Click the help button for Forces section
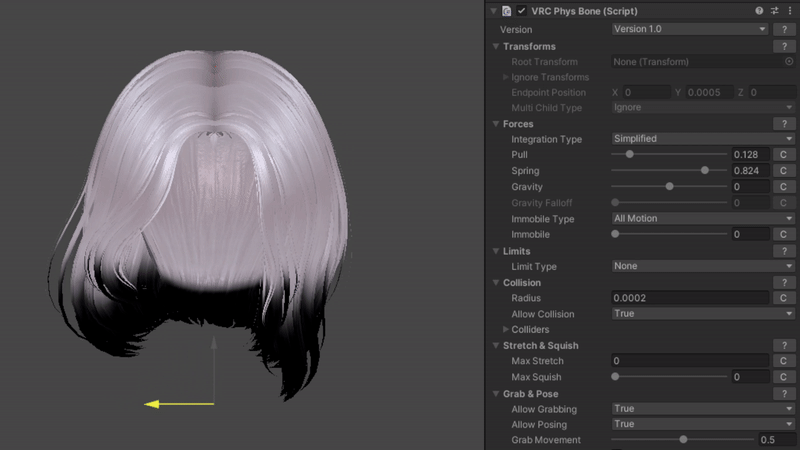Screen dimensions: 800x450 point(785,124)
